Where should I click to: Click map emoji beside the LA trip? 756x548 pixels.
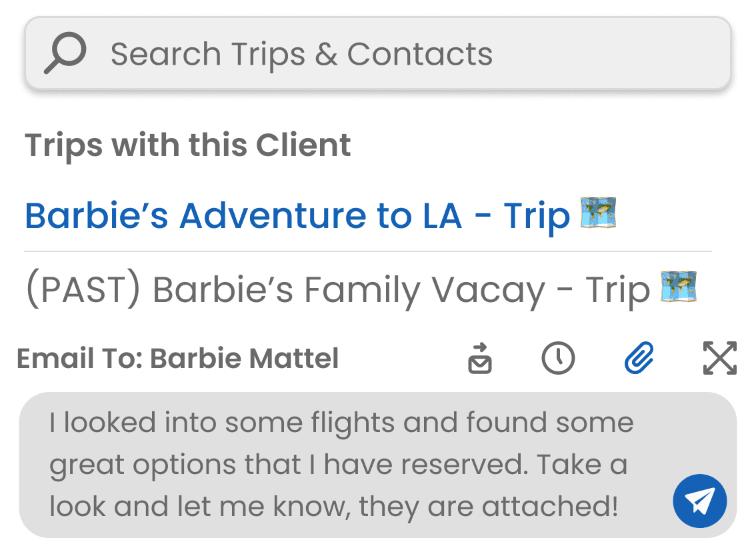click(x=598, y=213)
